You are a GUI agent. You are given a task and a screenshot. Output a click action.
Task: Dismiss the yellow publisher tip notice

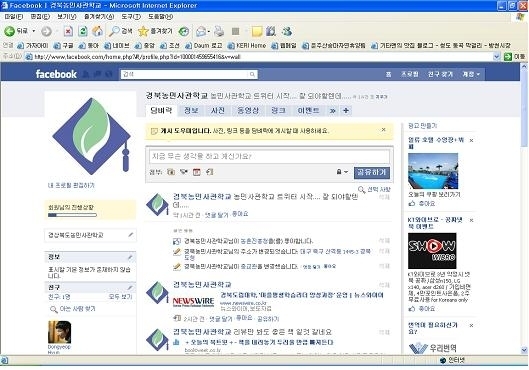point(383,130)
